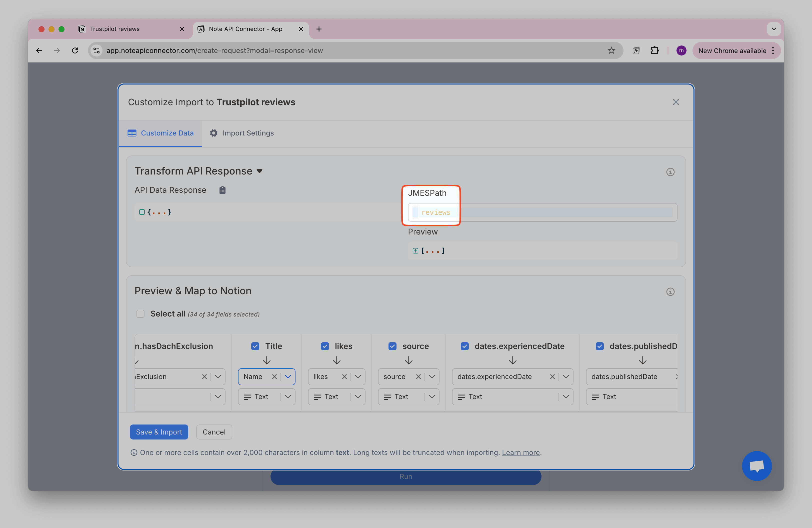812x528 pixels.
Task: Open Text type dropdown under dates.publishedDate
Action: 631,397
